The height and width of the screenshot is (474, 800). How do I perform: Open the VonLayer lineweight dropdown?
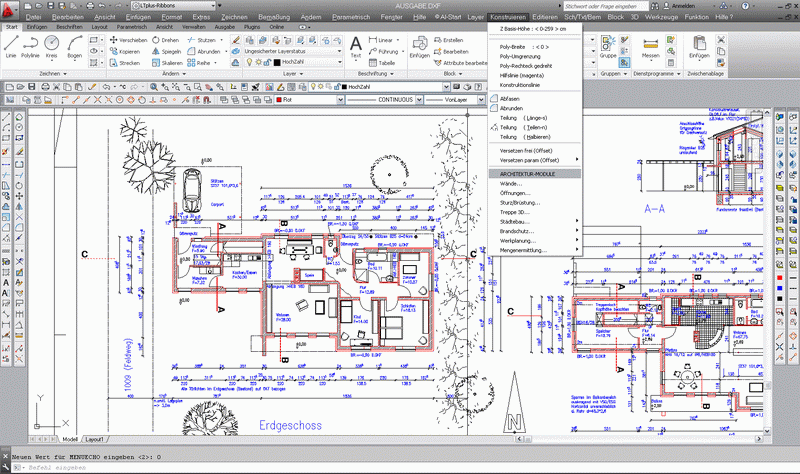481,100
